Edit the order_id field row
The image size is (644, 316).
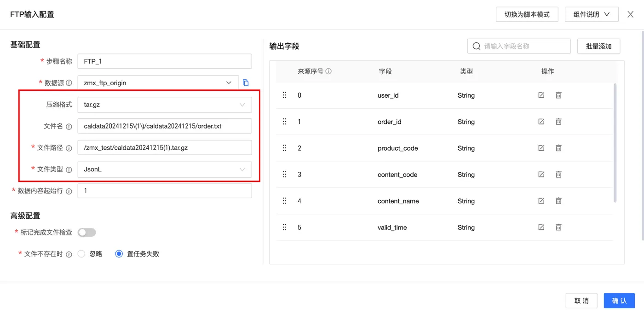[541, 122]
